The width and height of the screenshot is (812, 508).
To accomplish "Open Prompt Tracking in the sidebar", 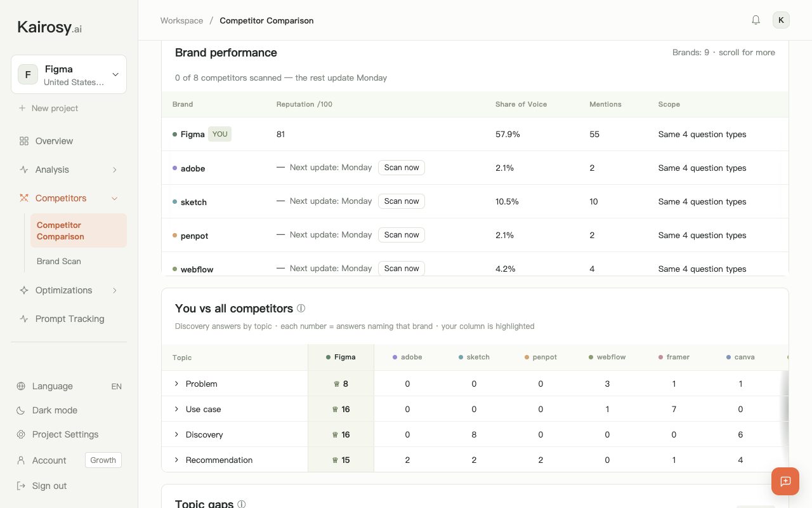I will tap(69, 319).
